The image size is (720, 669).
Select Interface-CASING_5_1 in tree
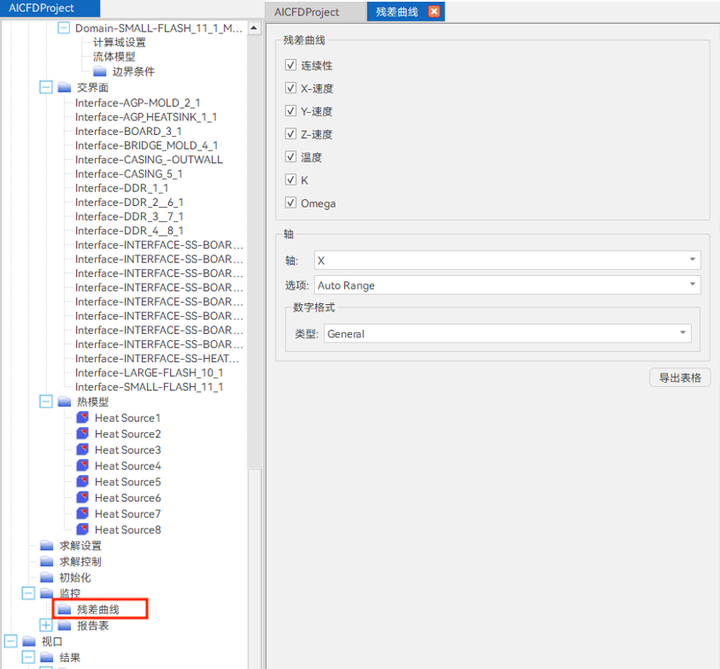coord(129,174)
